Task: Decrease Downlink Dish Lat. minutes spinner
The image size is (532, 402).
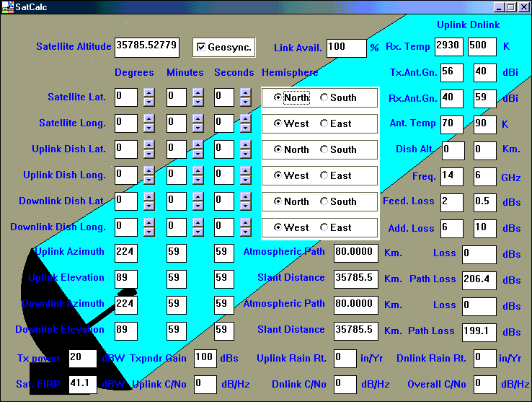Action: click(x=198, y=206)
